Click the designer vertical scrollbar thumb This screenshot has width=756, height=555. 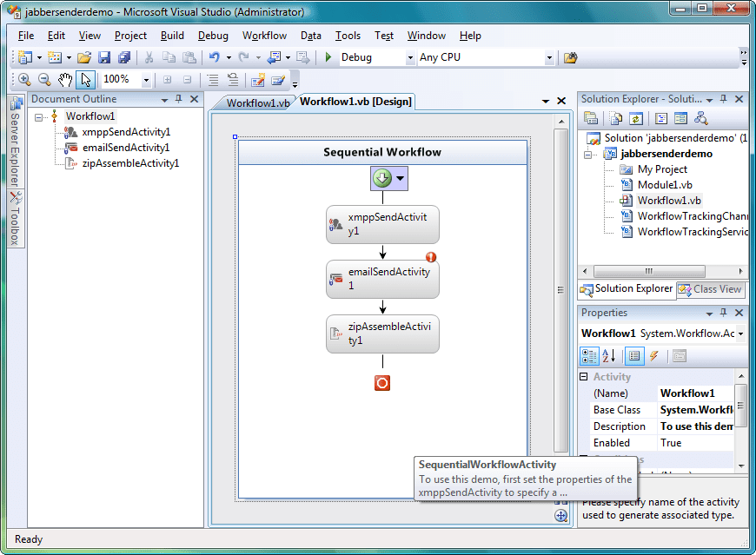point(560,290)
